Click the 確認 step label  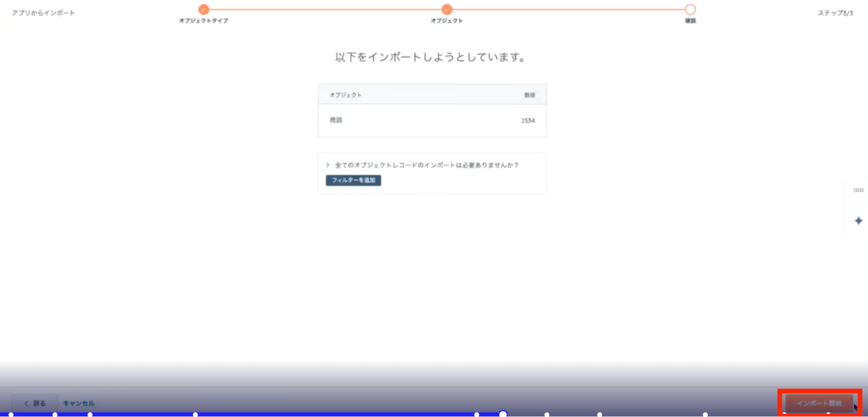click(x=690, y=20)
